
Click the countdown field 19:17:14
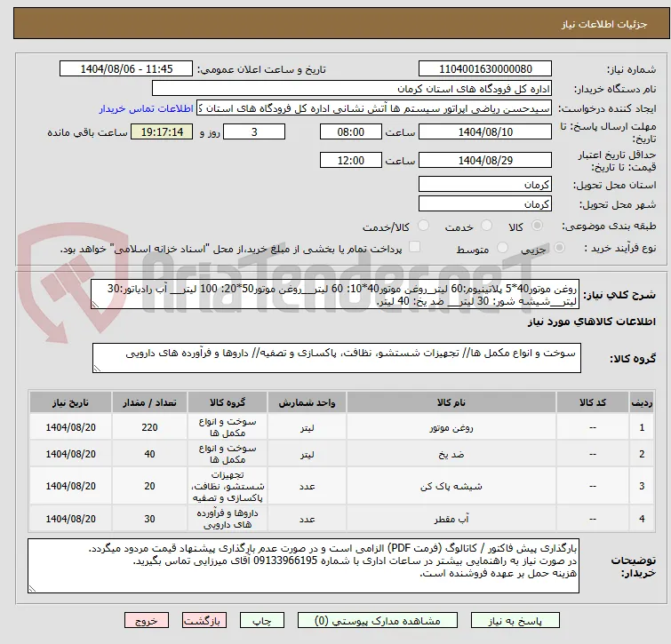click(162, 131)
